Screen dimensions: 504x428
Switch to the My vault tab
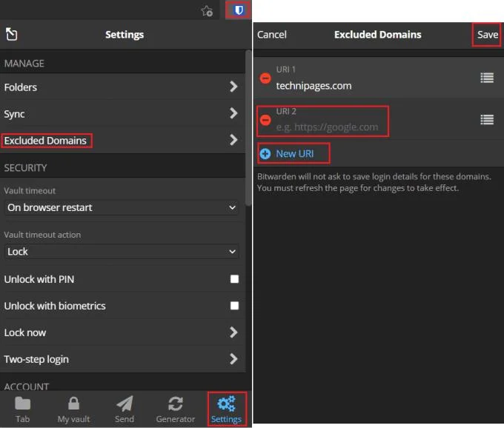click(73, 409)
